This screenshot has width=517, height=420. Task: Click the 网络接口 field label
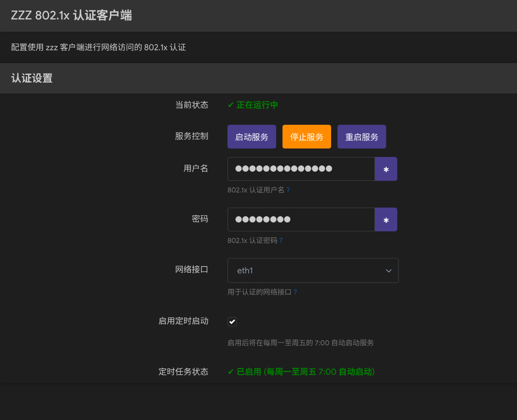(x=192, y=269)
